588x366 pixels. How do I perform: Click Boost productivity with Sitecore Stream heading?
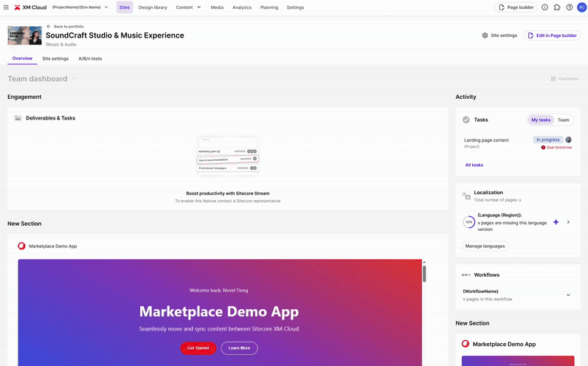[228, 193]
